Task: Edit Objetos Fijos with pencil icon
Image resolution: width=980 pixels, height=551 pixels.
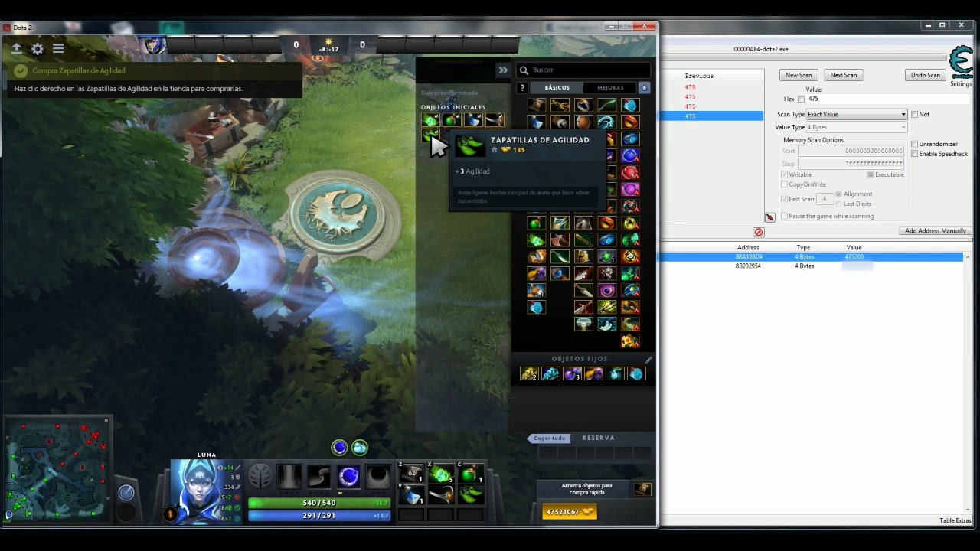Action: pos(648,359)
